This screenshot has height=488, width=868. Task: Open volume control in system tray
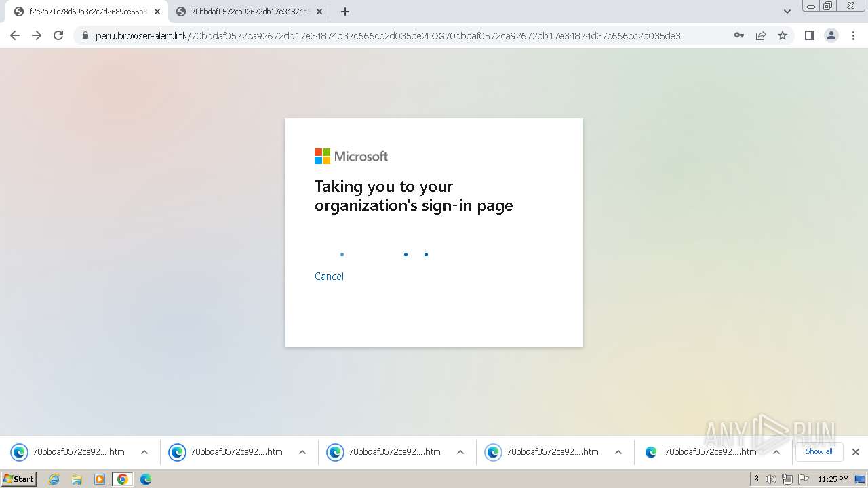[x=771, y=479]
